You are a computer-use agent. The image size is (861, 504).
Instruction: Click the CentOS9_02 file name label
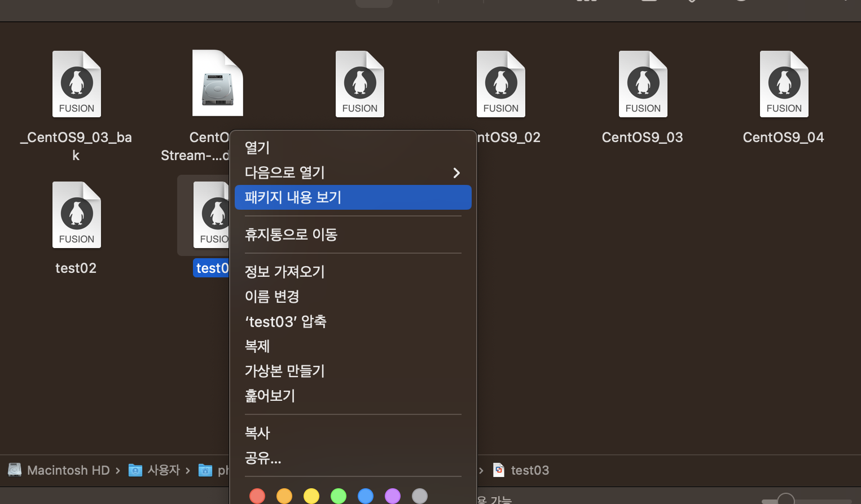pos(509,137)
